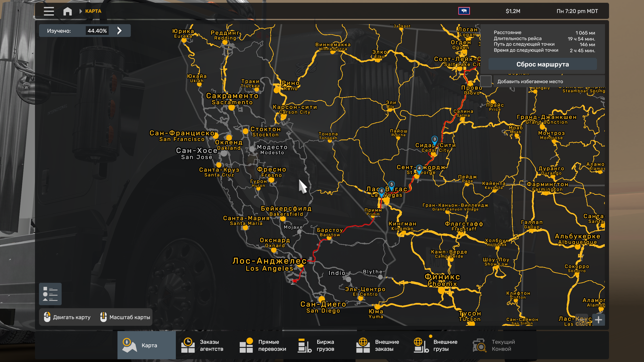Open the Заказы агентств tab

(x=205, y=345)
